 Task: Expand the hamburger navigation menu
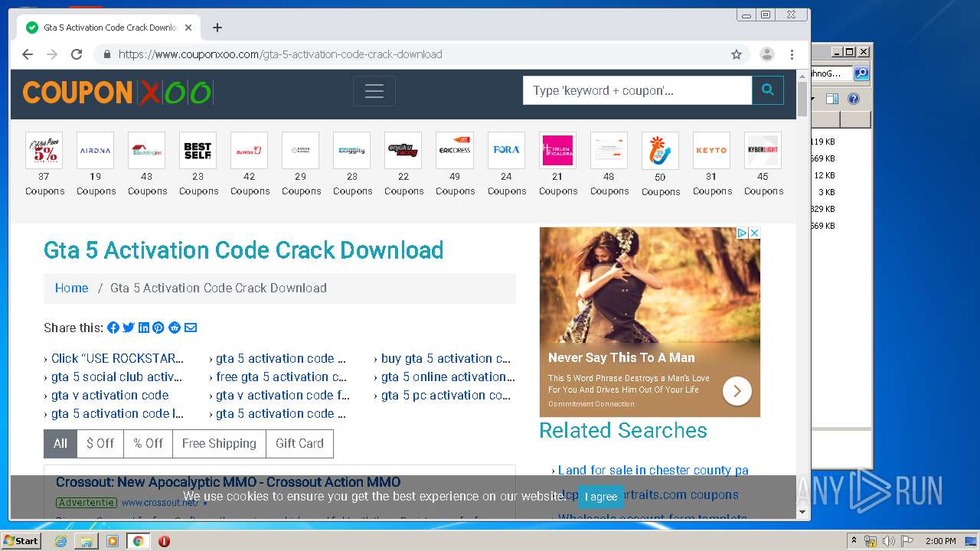tap(374, 91)
